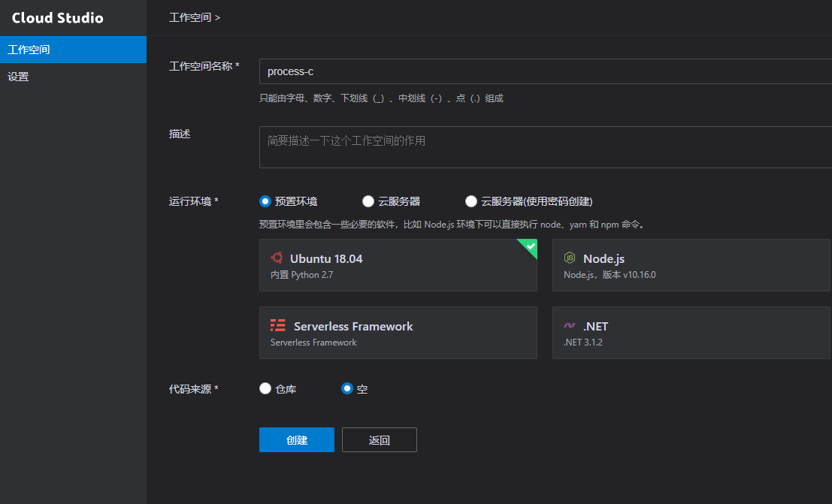Select the 云服务器 radio option
Screen dimensions: 832x504
pos(368,201)
